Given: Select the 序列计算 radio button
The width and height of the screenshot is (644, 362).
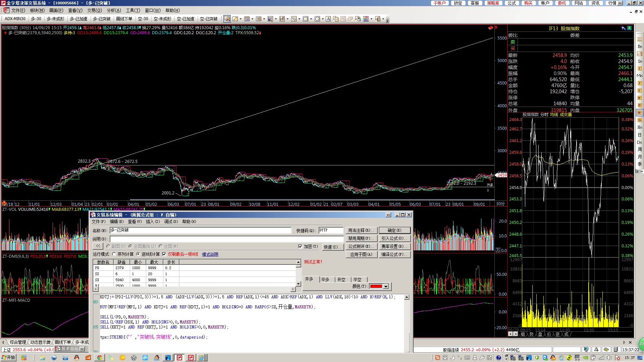Looking at the screenshot, I should (x=114, y=254).
